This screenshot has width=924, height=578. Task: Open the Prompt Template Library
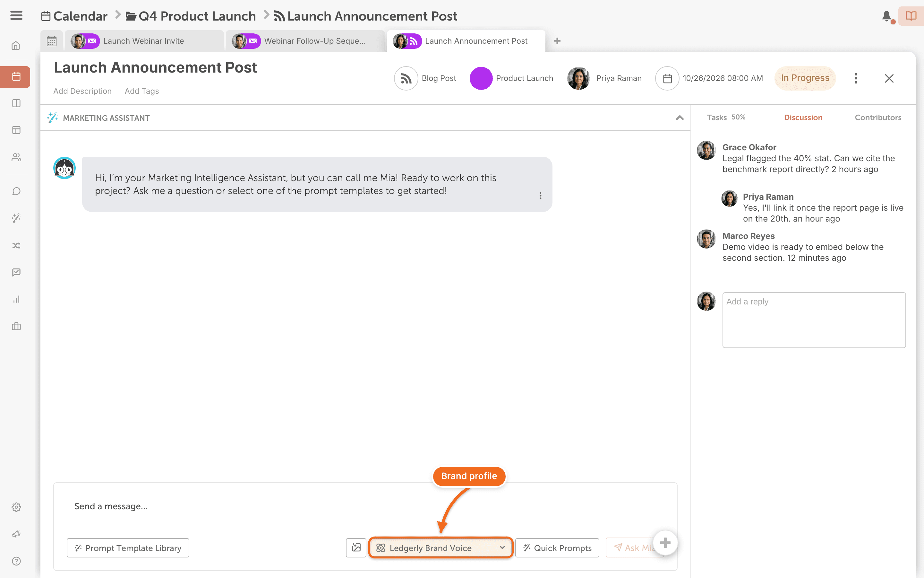point(128,548)
